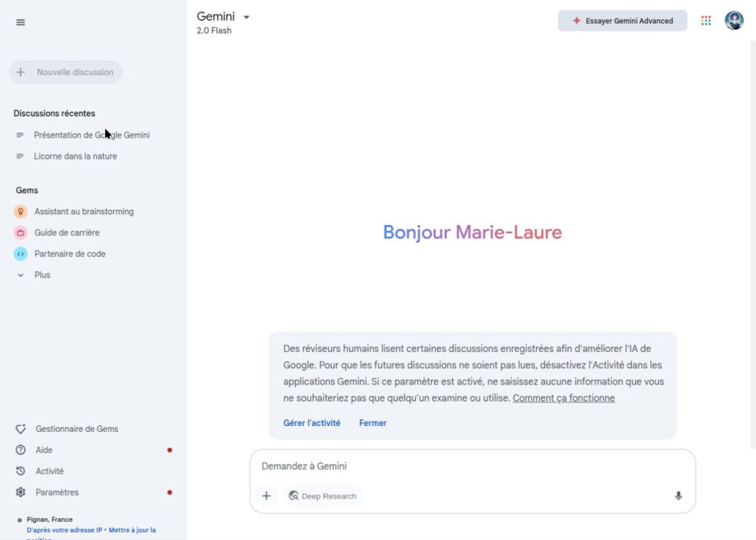
Task: Click the Paramètres gear icon
Action: pos(21,492)
